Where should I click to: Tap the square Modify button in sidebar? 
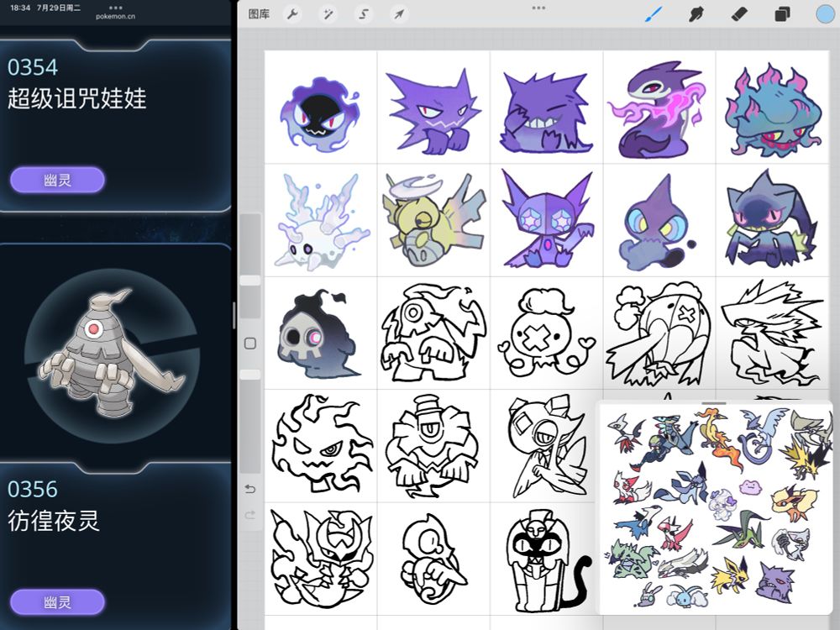tap(250, 344)
